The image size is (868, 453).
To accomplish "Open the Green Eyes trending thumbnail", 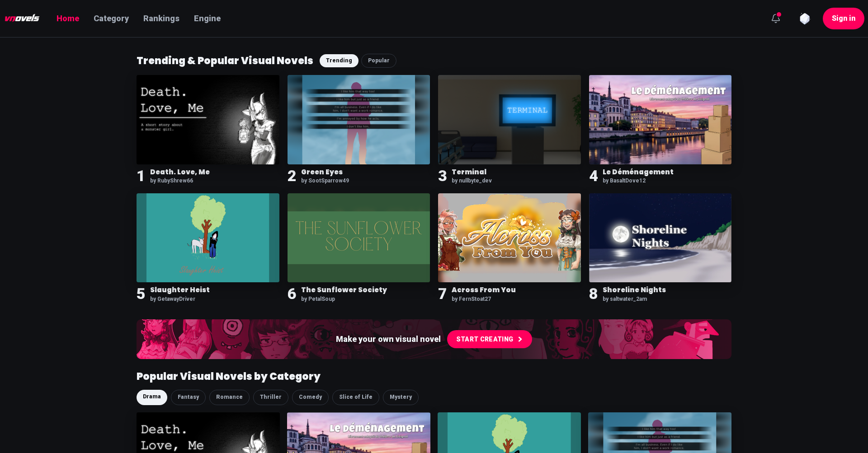I will (x=359, y=120).
